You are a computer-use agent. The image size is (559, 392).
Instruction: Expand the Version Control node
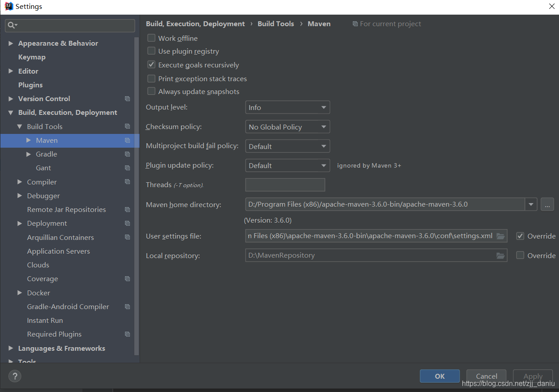click(x=11, y=99)
